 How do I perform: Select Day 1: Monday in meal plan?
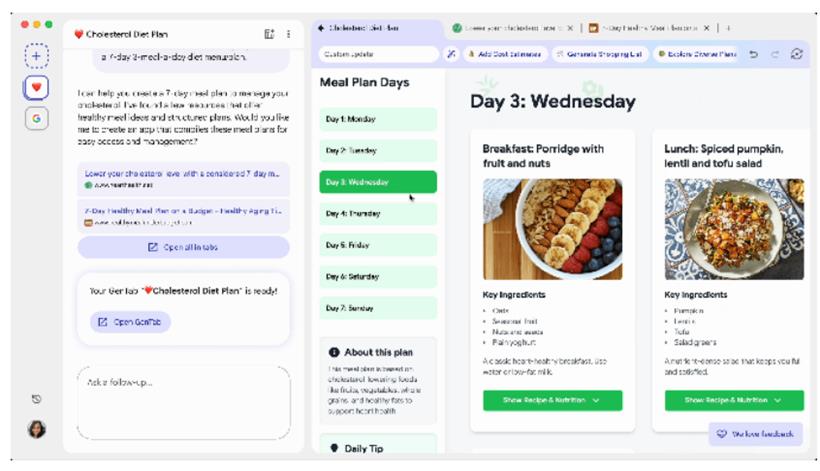point(378,119)
